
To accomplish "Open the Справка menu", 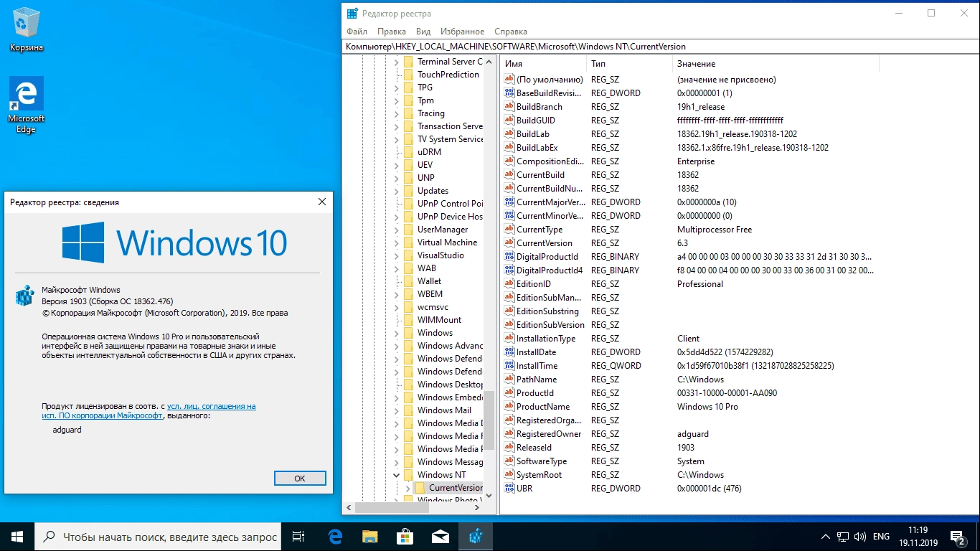I will tap(511, 32).
